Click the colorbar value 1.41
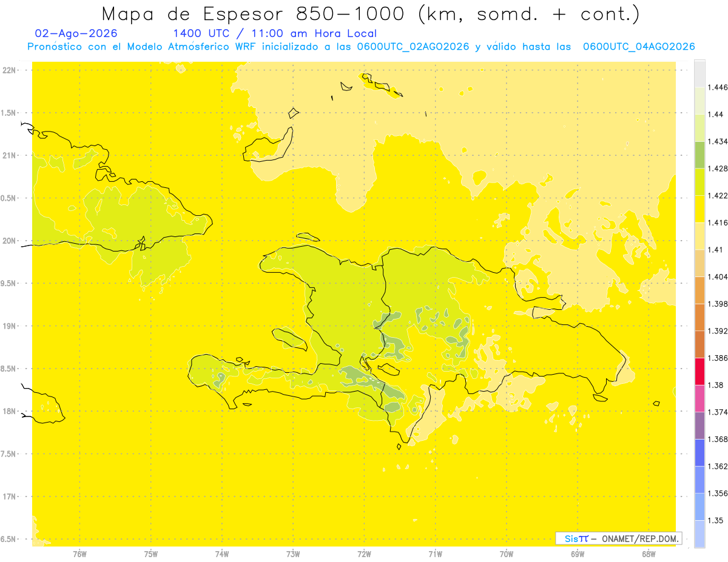Viewport: 728px width, 562px height. 716,250
